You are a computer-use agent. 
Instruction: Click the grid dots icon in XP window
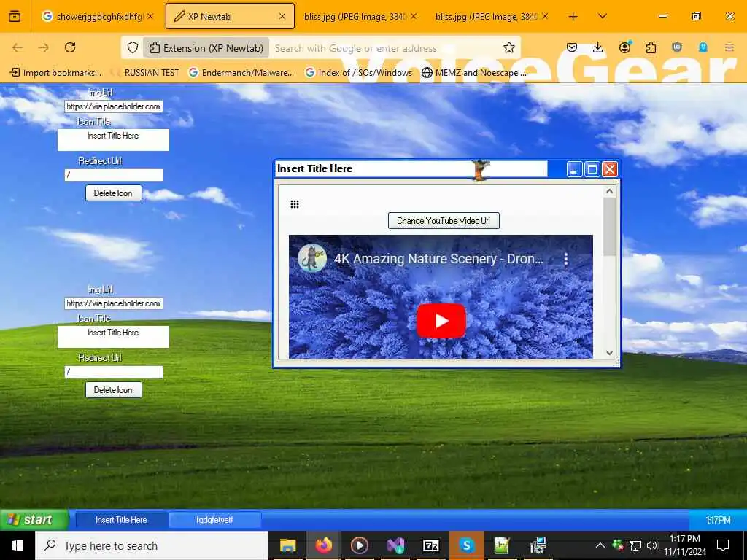coord(295,204)
